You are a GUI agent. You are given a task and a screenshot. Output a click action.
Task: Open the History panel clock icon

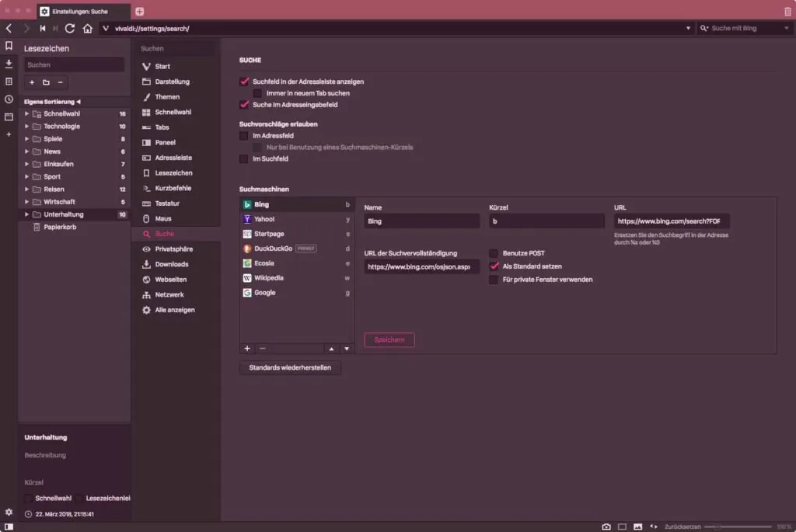pos(9,99)
